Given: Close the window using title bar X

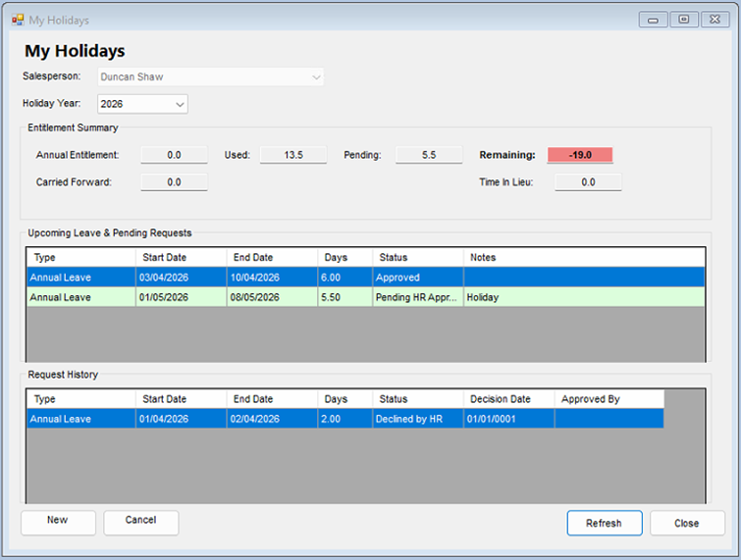Looking at the screenshot, I should (715, 20).
